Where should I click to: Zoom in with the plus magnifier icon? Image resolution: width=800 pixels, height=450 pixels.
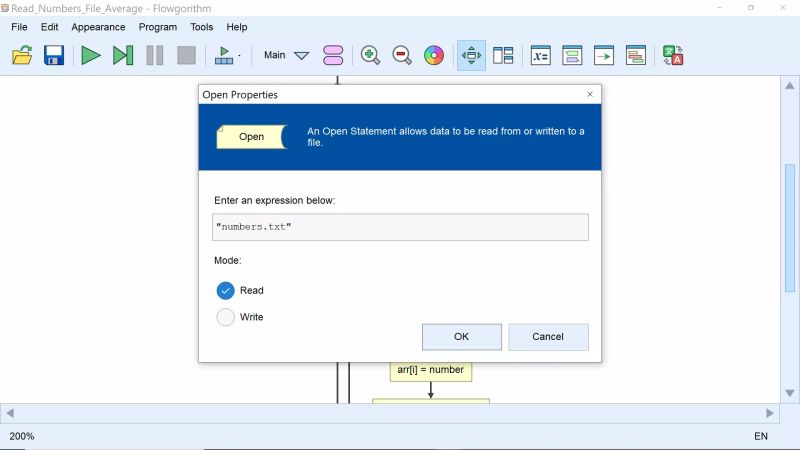[370, 55]
